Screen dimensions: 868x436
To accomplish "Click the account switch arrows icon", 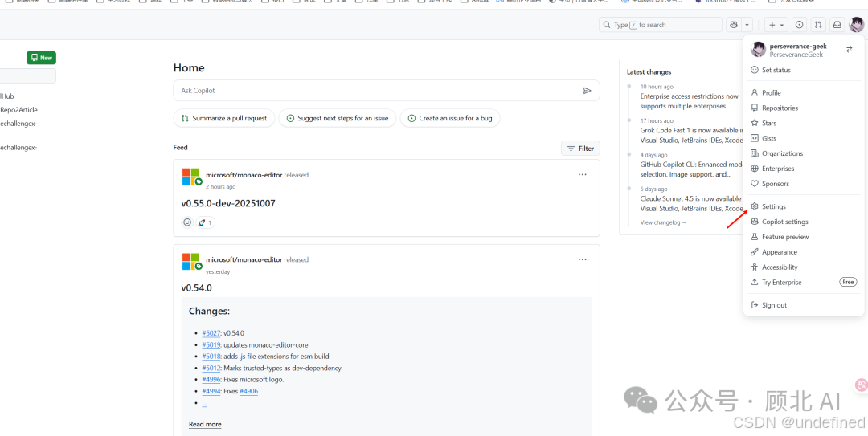I will click(x=850, y=49).
